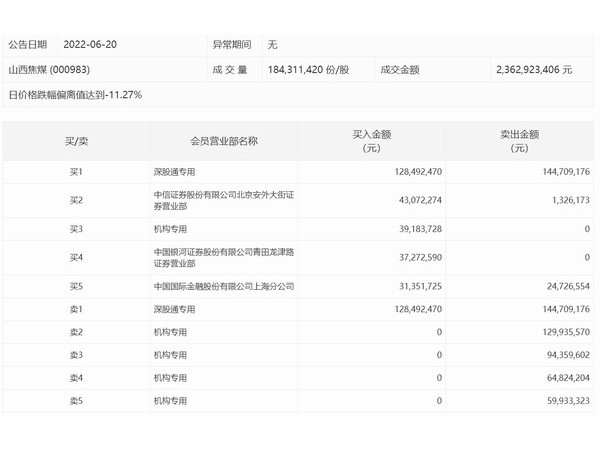Image resolution: width=600 pixels, height=450 pixels.
Task: Select 深股通专用 in the 买1 row
Action: (162, 172)
